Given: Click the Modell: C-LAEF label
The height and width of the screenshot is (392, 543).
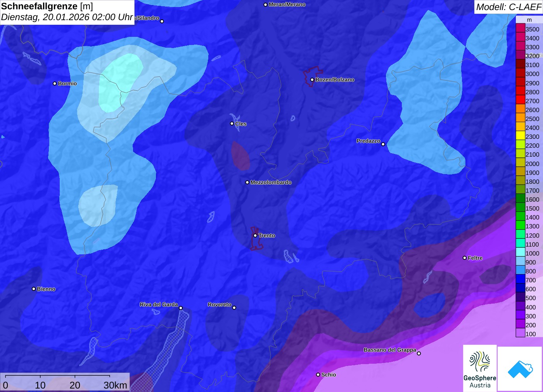Looking at the screenshot, I should tap(508, 7).
